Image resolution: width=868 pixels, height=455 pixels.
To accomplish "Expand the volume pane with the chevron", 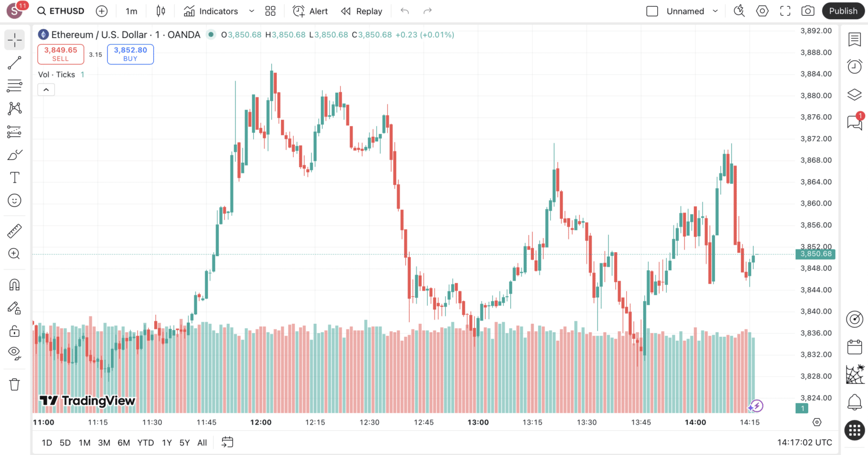I will 46,89.
